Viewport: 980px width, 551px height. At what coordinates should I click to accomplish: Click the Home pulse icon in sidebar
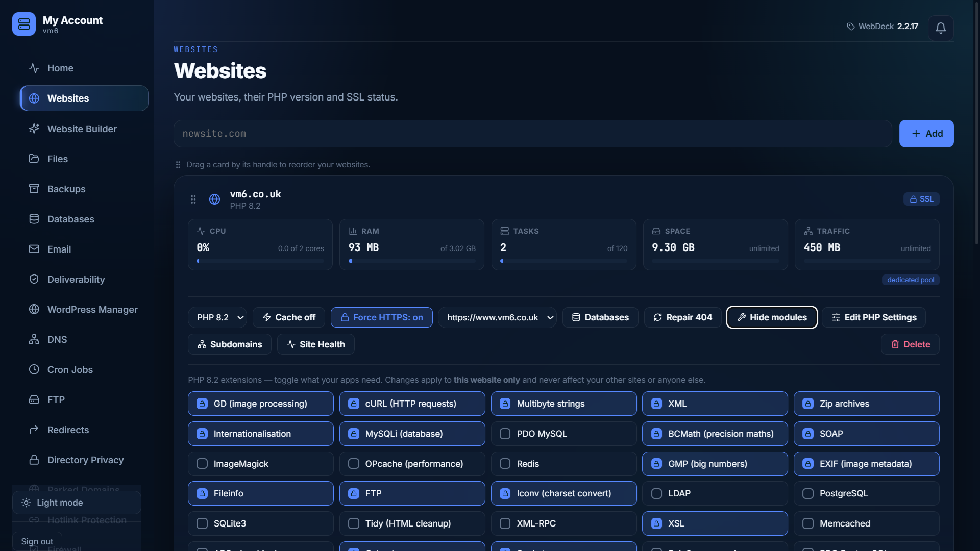click(x=34, y=68)
